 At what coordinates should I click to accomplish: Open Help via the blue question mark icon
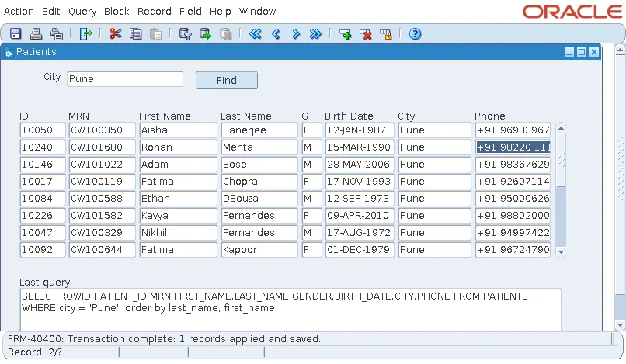pos(416,34)
